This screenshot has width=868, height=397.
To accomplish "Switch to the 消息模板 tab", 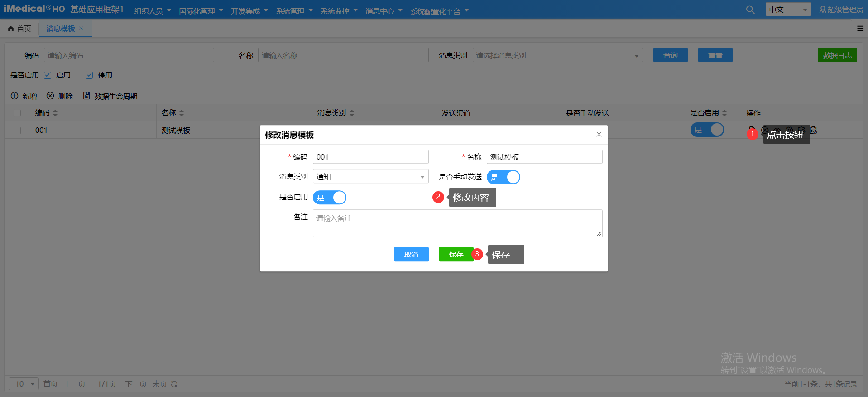I will pyautogui.click(x=61, y=29).
